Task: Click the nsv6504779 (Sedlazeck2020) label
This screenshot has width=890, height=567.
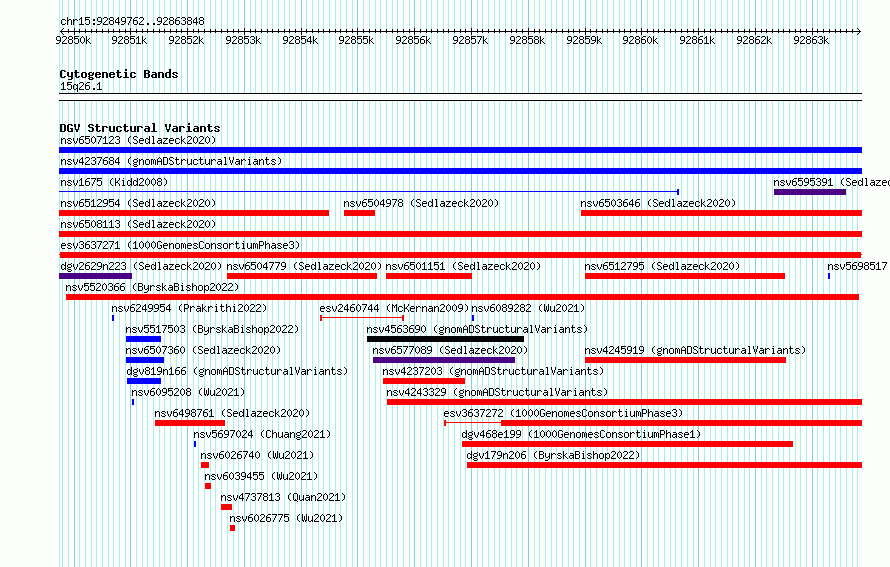Action: tap(304, 266)
